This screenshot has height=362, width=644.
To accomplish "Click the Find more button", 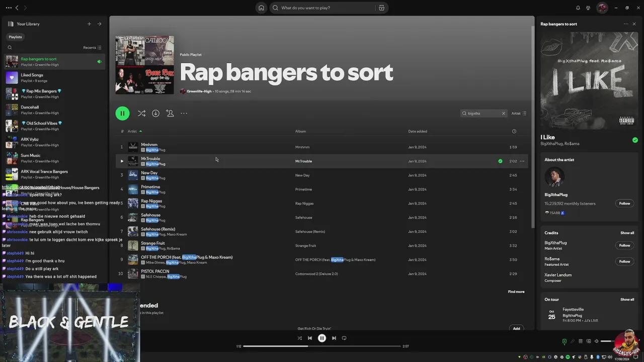I will (x=516, y=292).
